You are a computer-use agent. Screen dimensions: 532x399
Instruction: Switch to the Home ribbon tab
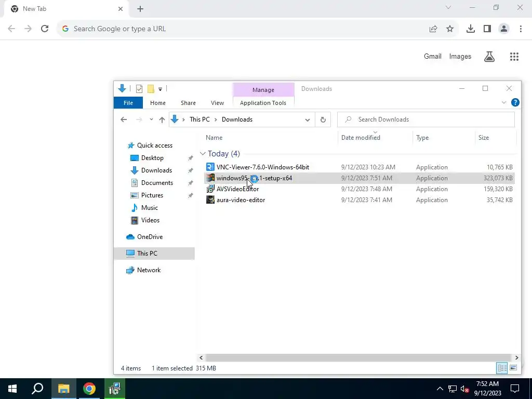pyautogui.click(x=158, y=103)
